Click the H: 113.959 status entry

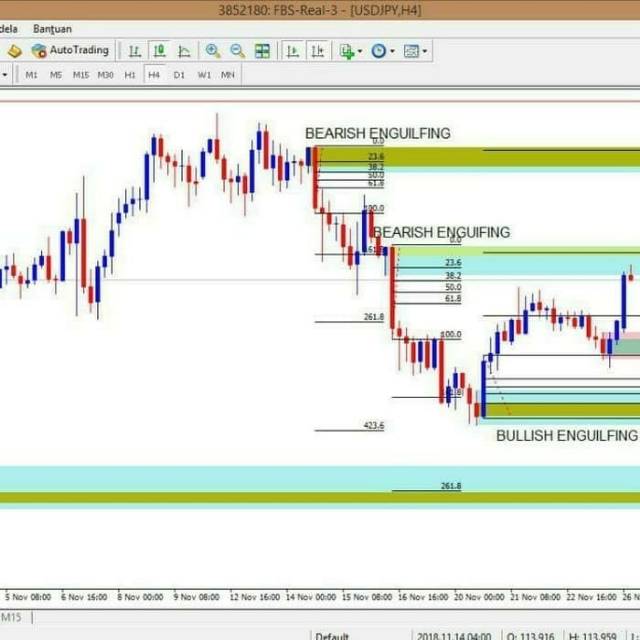(592, 636)
